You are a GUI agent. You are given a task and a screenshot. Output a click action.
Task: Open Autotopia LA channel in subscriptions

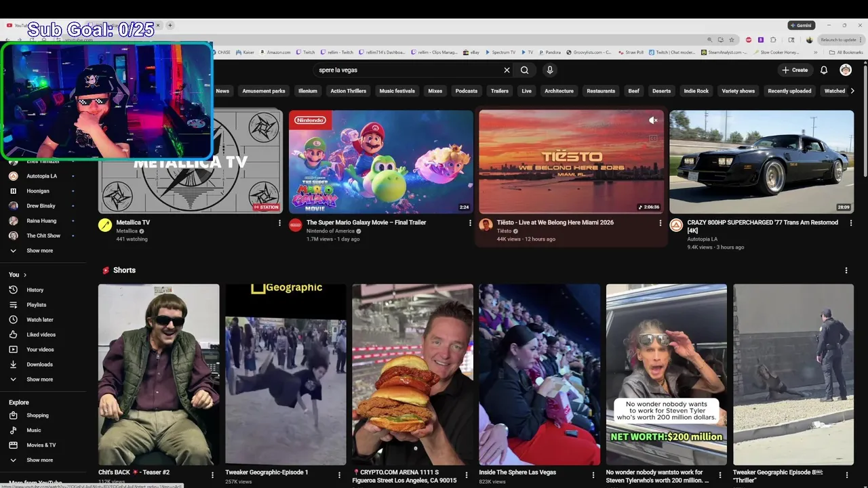41,176
